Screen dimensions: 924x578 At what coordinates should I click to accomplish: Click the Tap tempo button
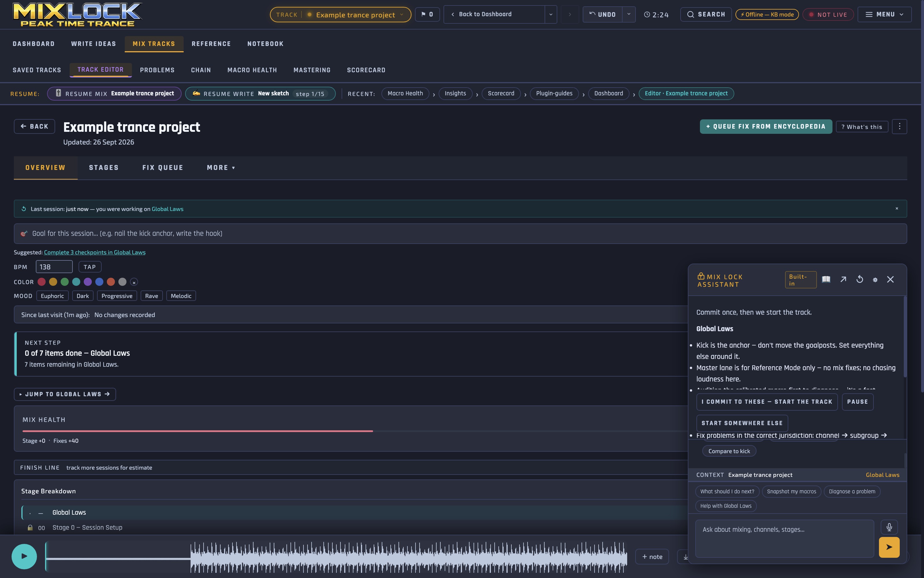pyautogui.click(x=90, y=267)
